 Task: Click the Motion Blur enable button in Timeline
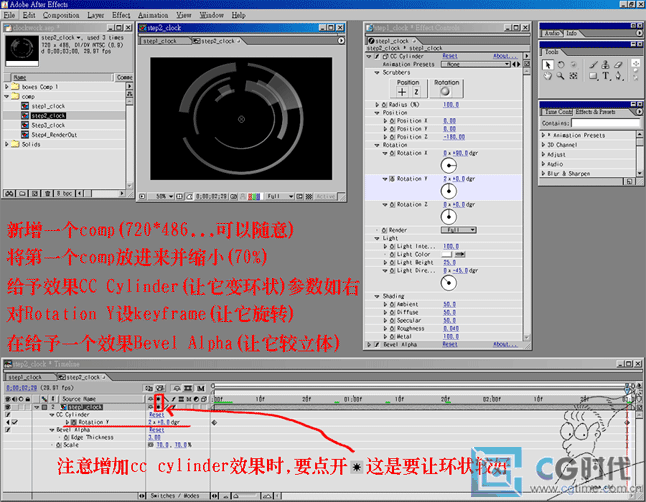201,388
